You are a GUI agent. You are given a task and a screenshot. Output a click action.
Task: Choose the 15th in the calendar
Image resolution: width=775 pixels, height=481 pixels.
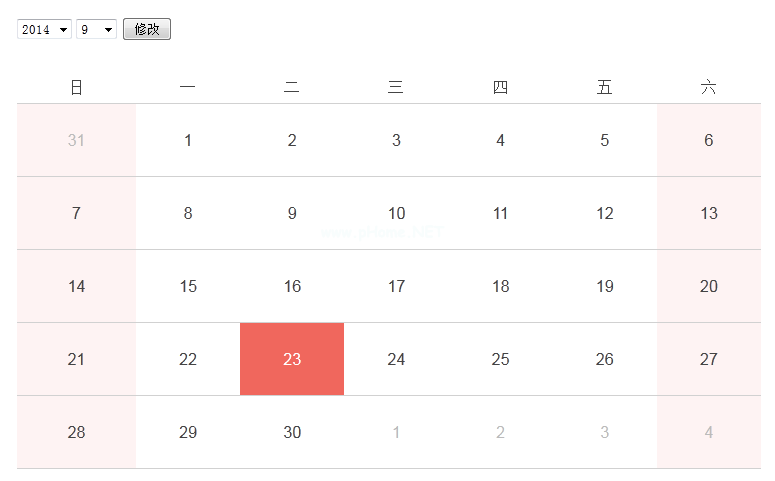[188, 286]
